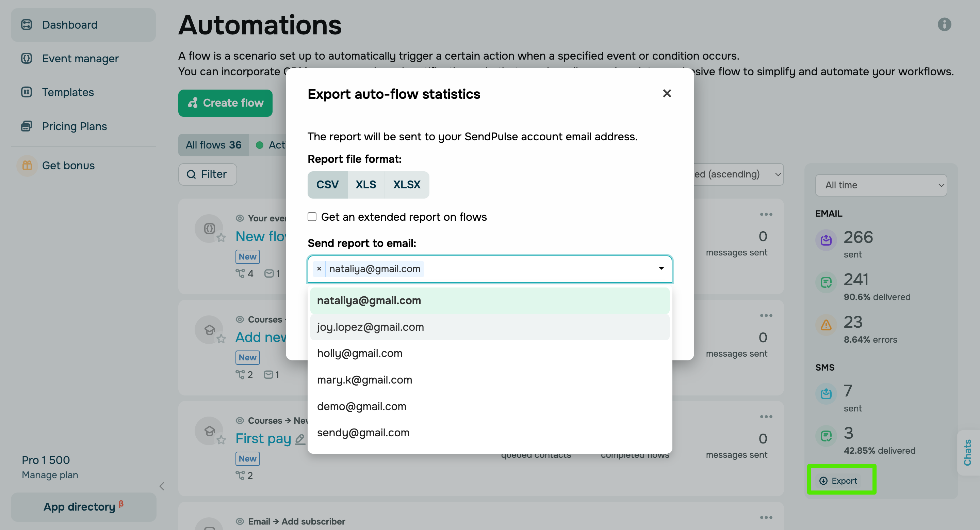The height and width of the screenshot is (530, 980).
Task: Open the All time period dropdown
Action: [881, 185]
